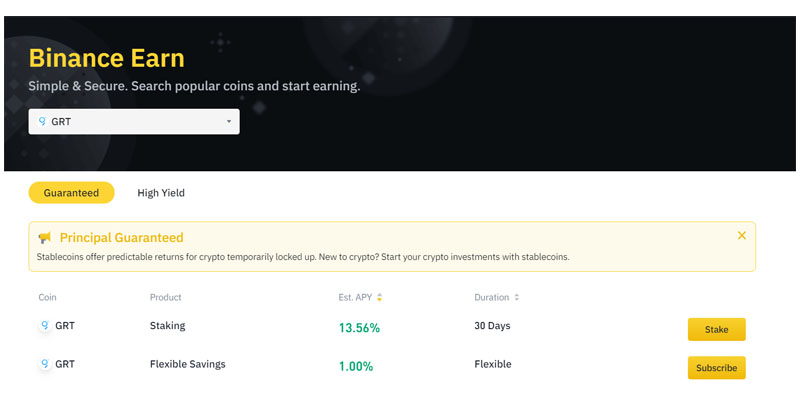Click the Principal Guaranteed banner title
800x420 pixels.
click(x=121, y=237)
